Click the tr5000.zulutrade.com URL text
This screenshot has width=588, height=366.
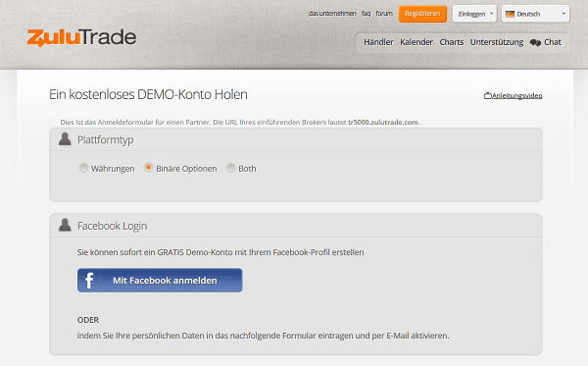coord(383,122)
